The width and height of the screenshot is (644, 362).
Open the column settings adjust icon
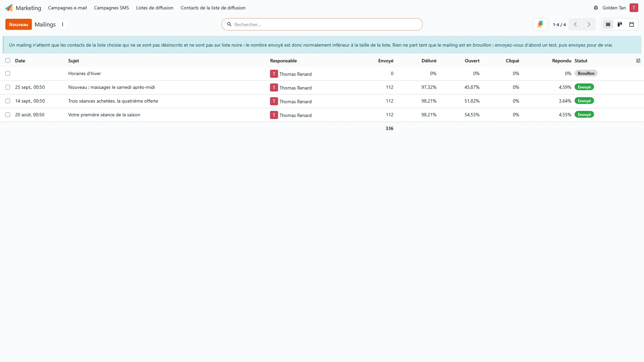click(638, 61)
